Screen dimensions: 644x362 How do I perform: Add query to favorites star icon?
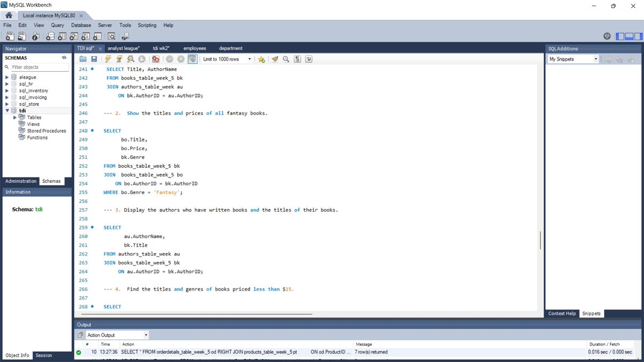pos(261,59)
